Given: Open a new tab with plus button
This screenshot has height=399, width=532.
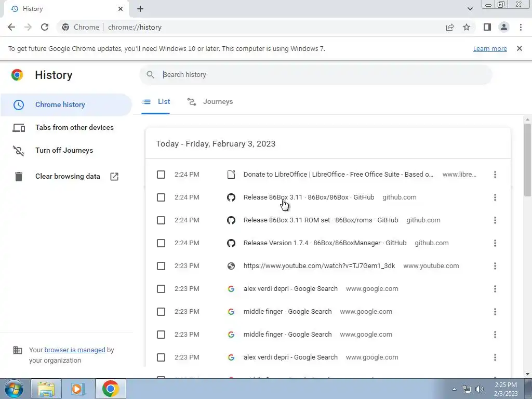Looking at the screenshot, I should pyautogui.click(x=140, y=9).
